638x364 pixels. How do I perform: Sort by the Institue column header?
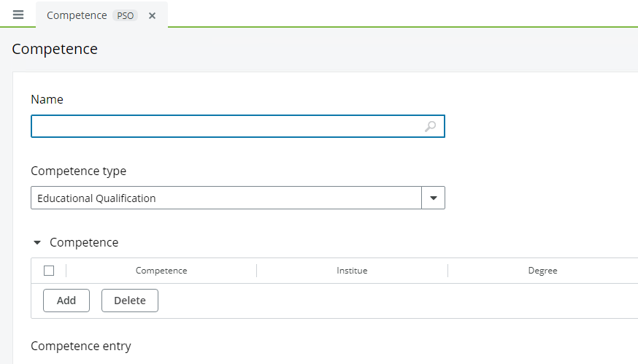(x=352, y=271)
